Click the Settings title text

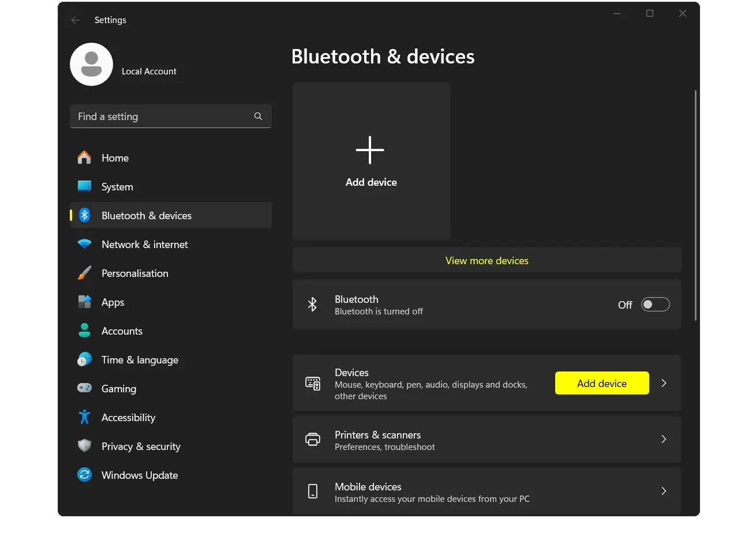click(x=110, y=20)
